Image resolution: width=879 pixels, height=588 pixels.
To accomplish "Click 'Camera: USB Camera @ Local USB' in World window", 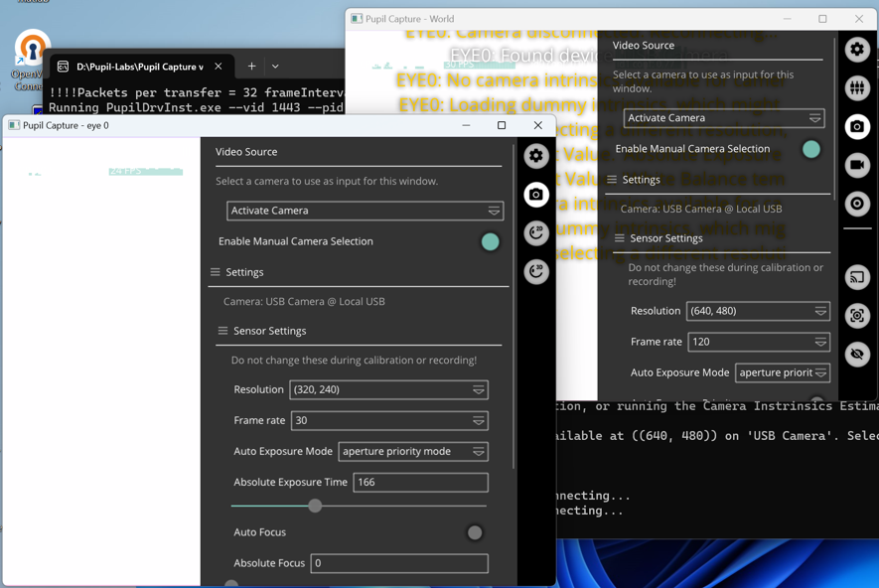I will 701,210.
